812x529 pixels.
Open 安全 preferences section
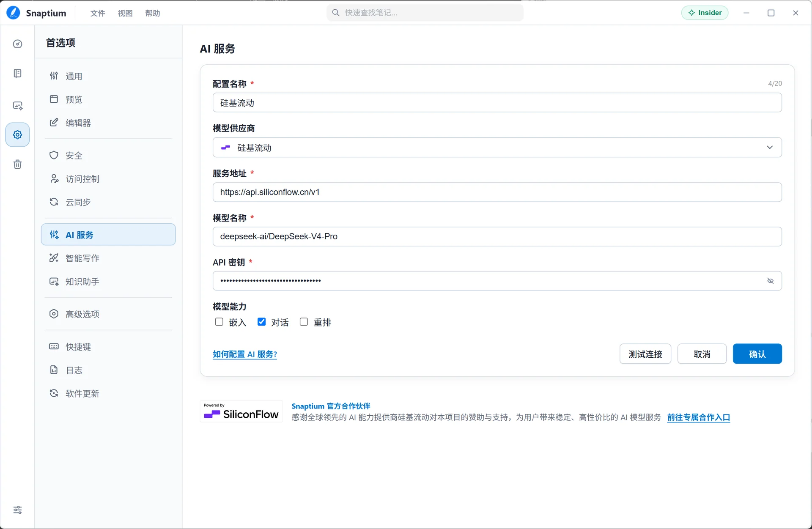click(x=108, y=155)
